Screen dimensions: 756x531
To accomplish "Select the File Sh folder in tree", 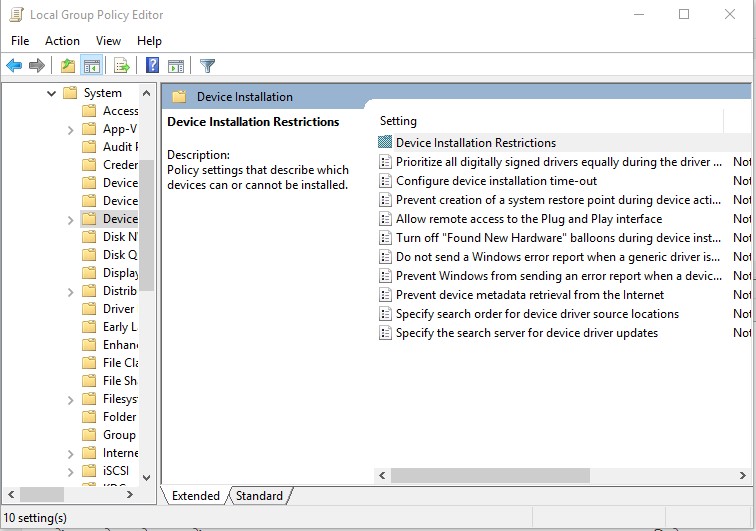I will pyautogui.click(x=121, y=381).
